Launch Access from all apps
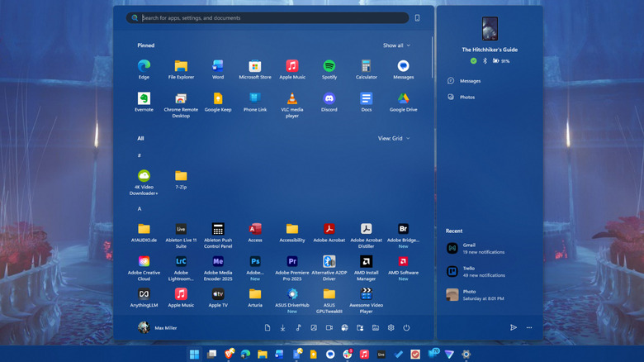Image resolution: width=644 pixels, height=362 pixels. (x=254, y=232)
